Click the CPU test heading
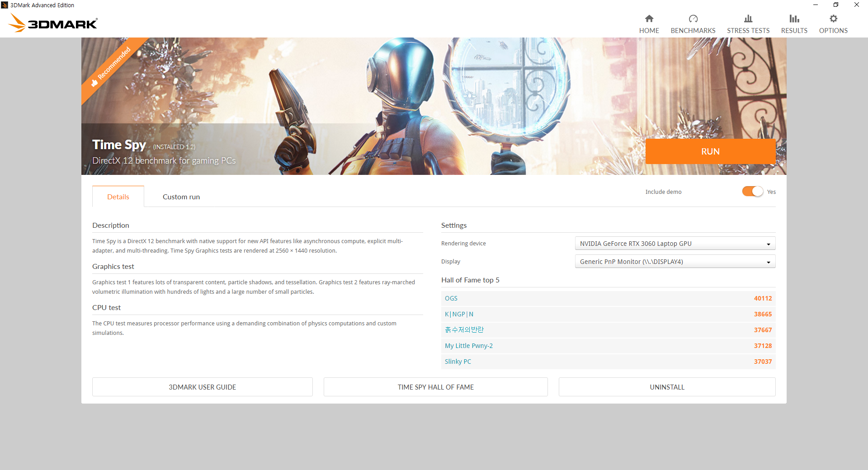This screenshot has width=868, height=470. (x=106, y=308)
